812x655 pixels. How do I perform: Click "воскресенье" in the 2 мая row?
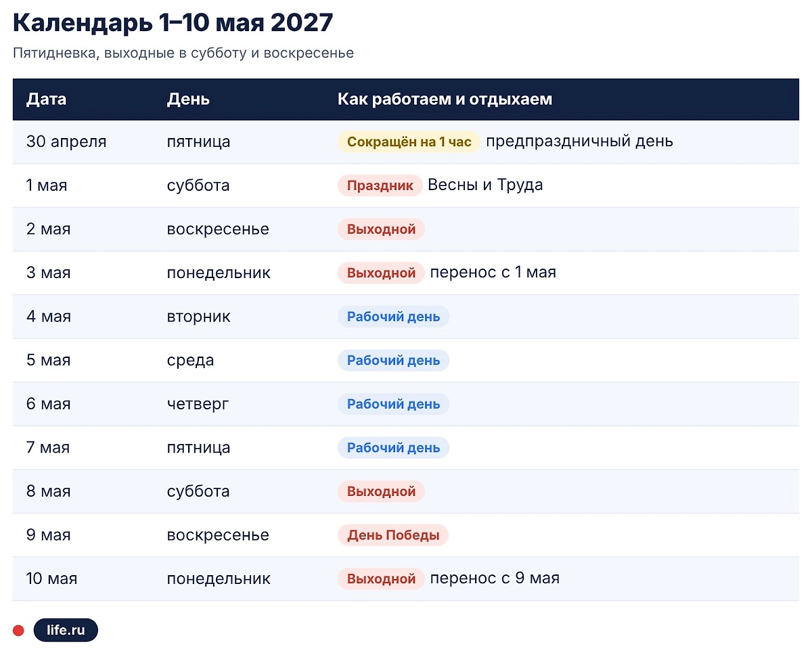[218, 229]
